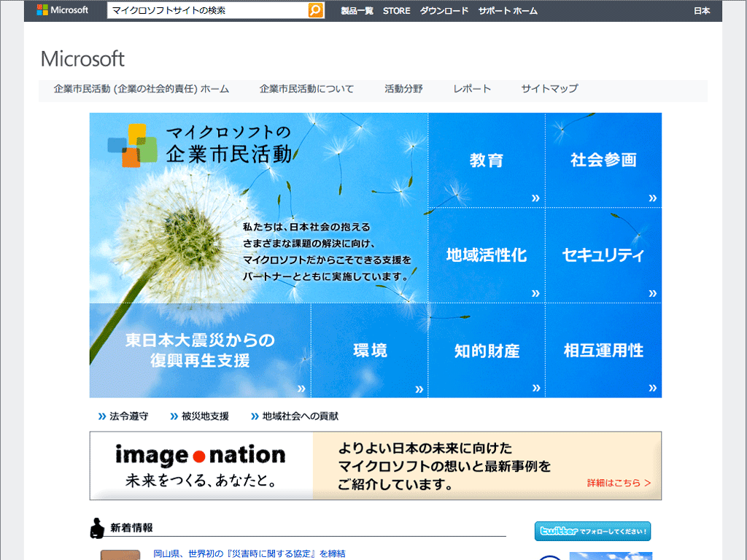Go to 企業市民活動 (企業の社会的責任) ホーム tab
Image resolution: width=747 pixels, height=560 pixels.
pos(141,88)
